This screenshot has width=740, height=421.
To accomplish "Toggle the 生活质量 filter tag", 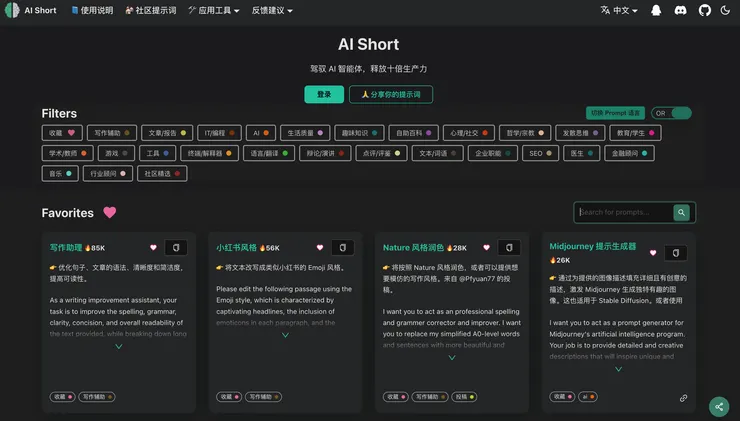I will coord(305,133).
